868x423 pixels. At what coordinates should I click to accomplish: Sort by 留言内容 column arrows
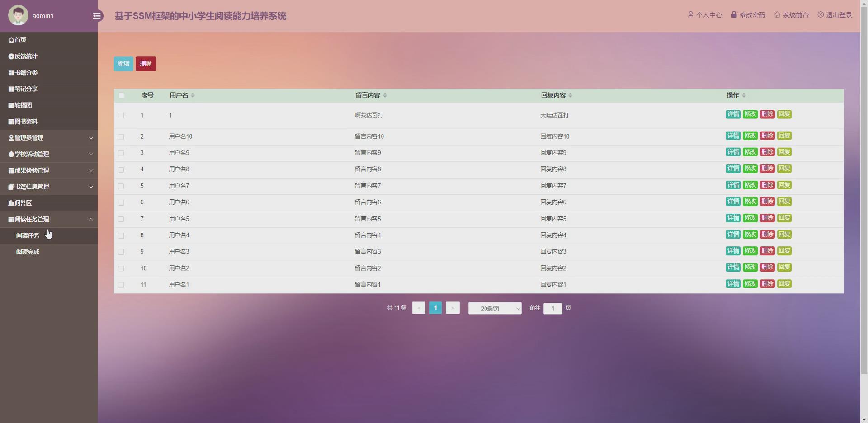tap(385, 95)
